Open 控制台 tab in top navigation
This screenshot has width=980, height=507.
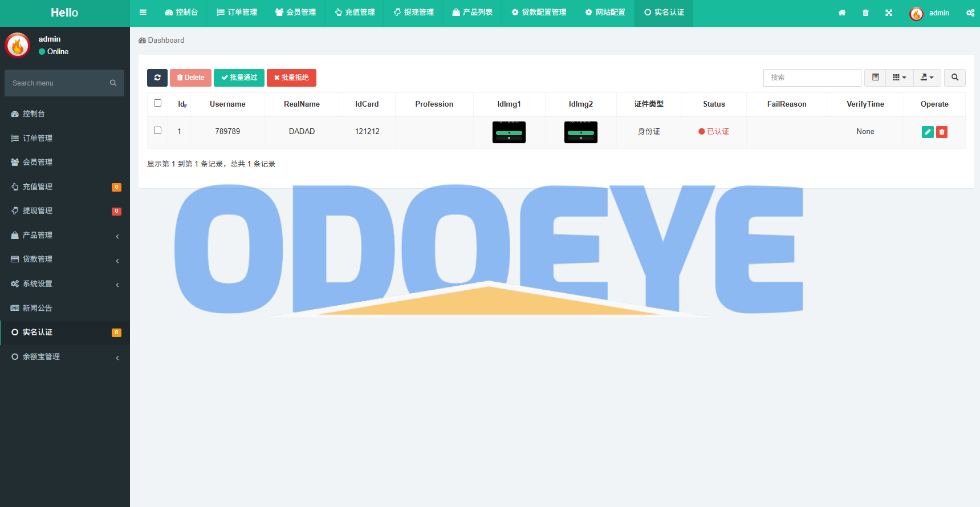point(181,13)
